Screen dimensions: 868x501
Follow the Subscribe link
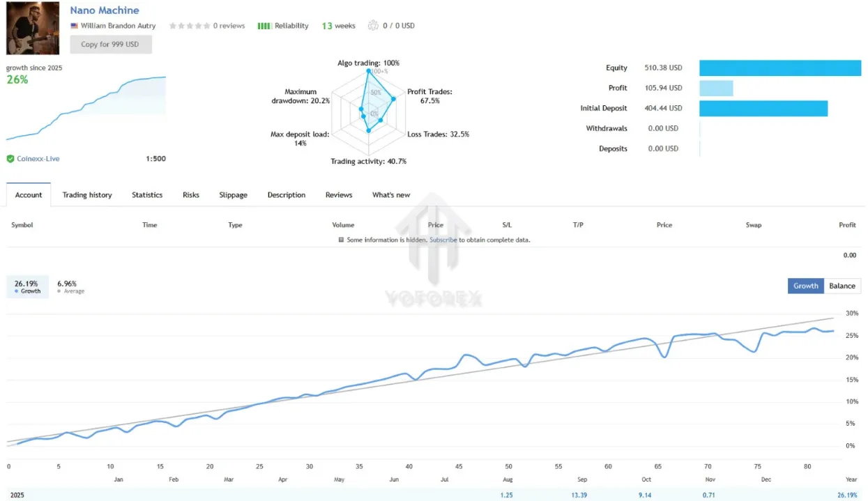(x=443, y=240)
